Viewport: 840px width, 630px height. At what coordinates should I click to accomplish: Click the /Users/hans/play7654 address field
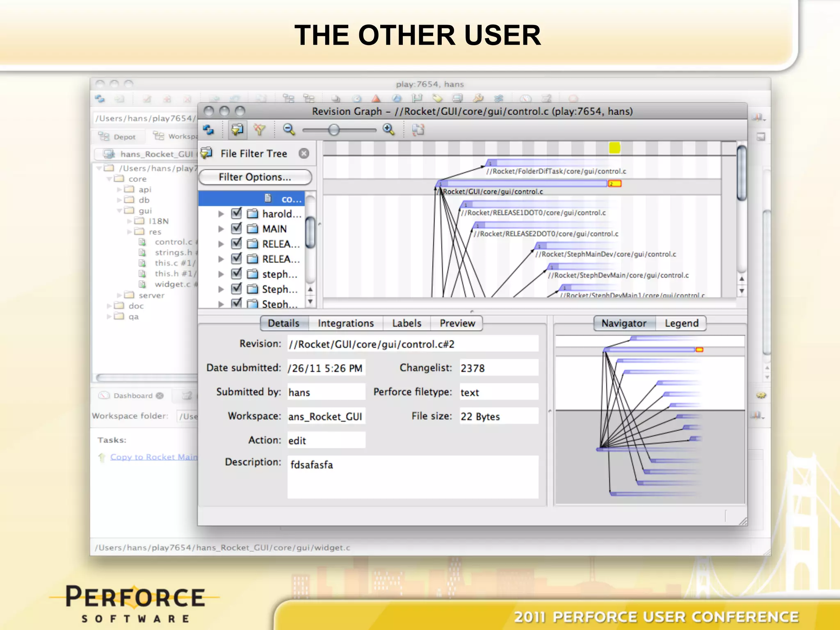[146, 119]
